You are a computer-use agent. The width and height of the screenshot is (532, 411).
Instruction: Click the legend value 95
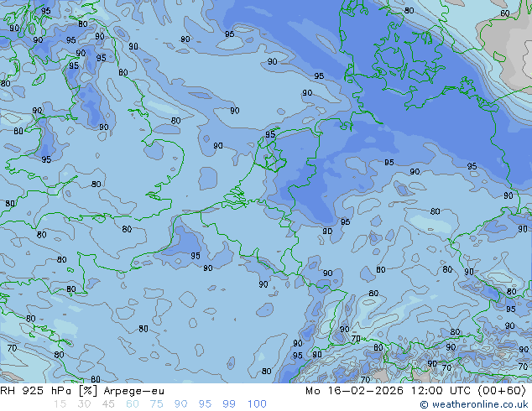pos(205,404)
